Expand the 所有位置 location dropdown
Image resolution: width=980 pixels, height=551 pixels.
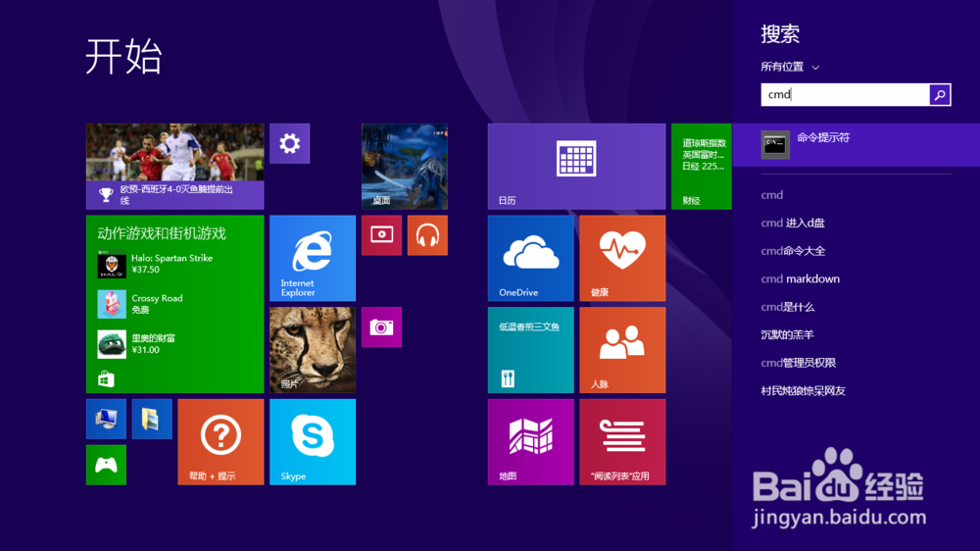pyautogui.click(x=790, y=67)
